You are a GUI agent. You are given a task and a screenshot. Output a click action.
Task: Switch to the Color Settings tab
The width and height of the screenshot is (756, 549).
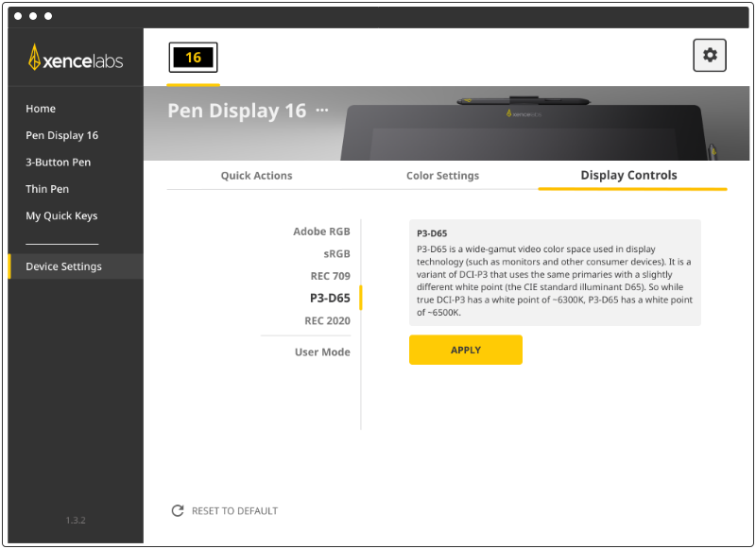[x=442, y=176]
